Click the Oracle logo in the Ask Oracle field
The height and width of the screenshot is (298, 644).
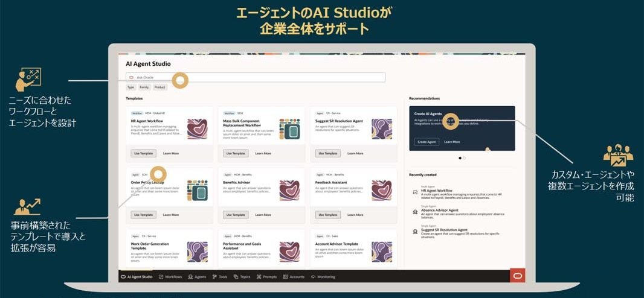pyautogui.click(x=132, y=77)
